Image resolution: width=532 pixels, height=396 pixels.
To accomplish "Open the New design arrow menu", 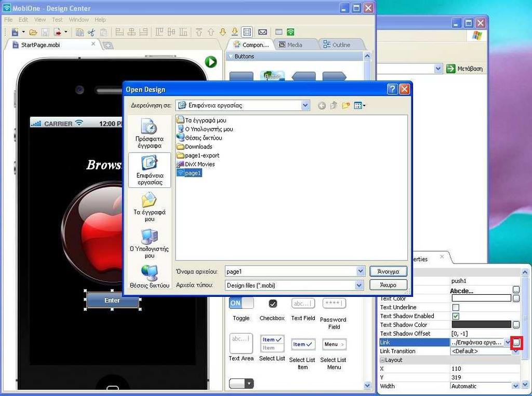I will 23,32.
